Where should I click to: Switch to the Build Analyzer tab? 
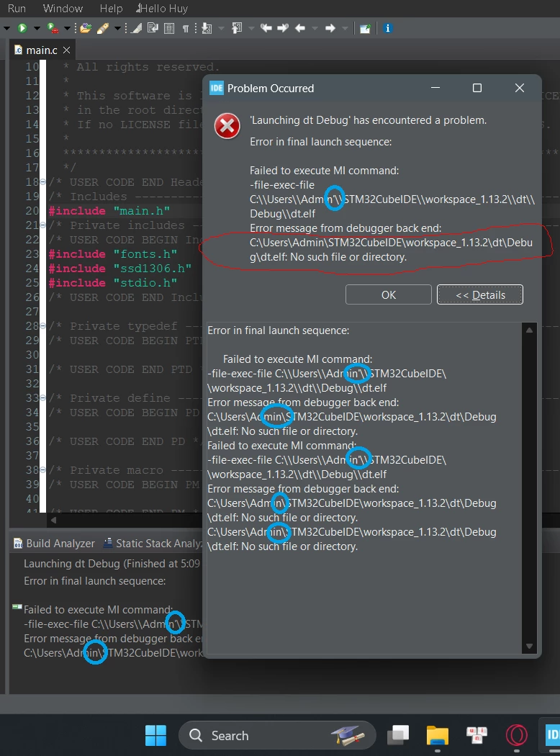[x=55, y=544]
